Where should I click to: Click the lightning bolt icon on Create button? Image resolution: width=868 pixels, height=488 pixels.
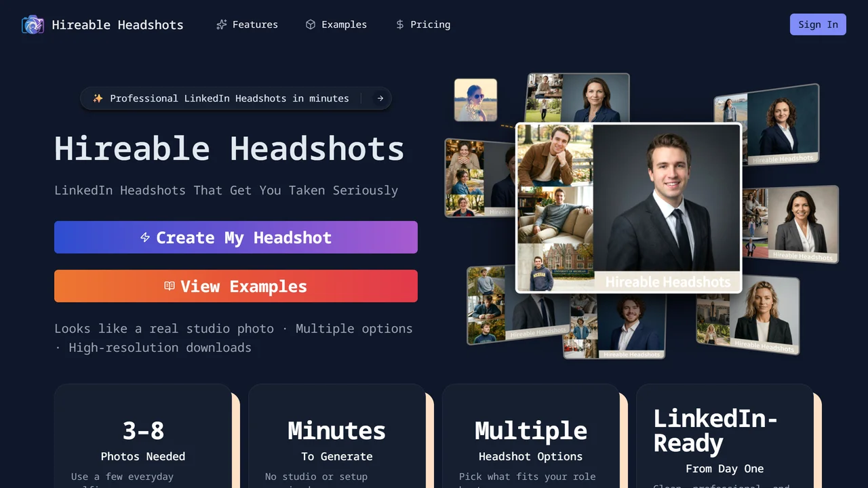[145, 237]
